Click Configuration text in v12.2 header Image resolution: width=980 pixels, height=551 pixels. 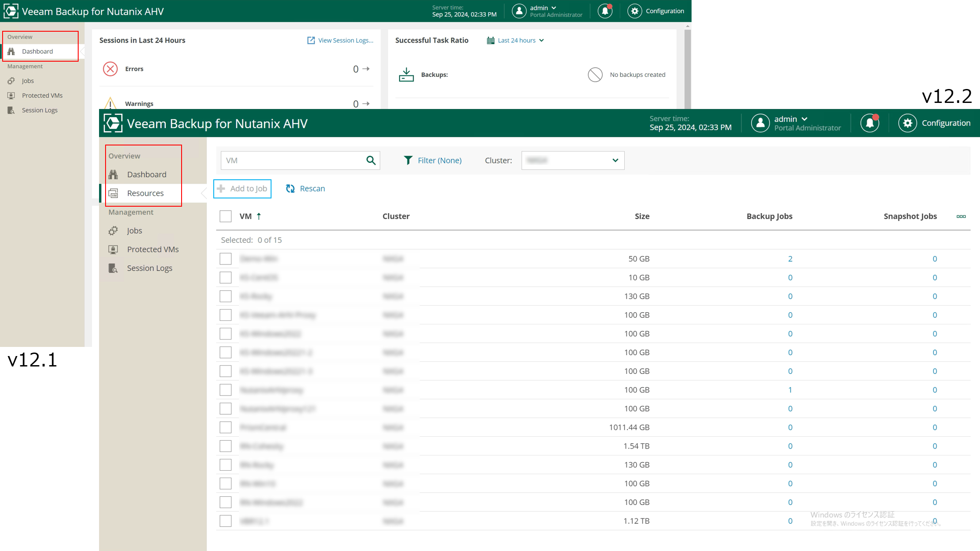(946, 123)
